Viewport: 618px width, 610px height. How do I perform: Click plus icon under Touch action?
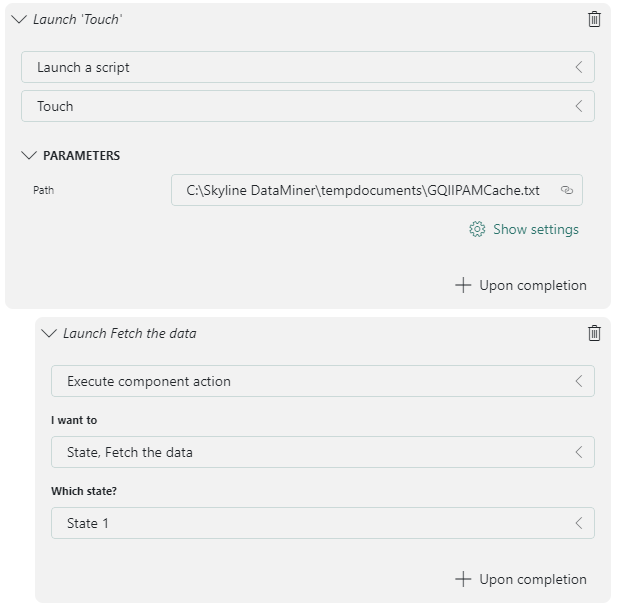click(x=463, y=285)
